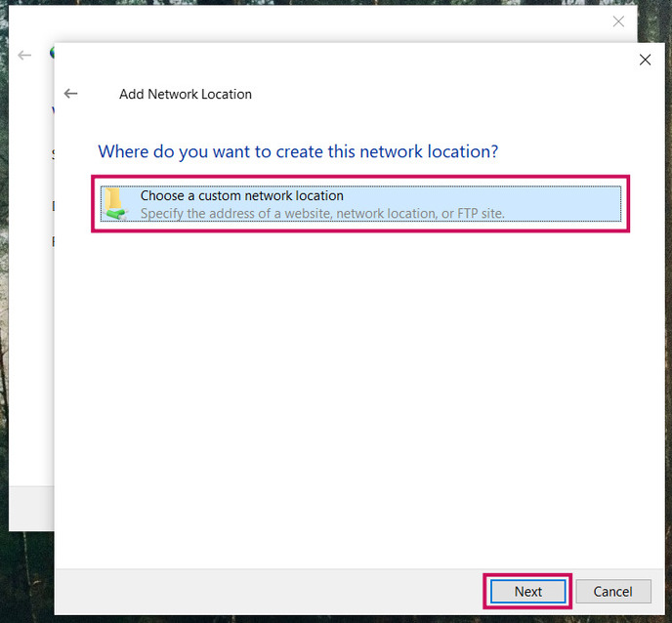The width and height of the screenshot is (672, 623).
Task: Go back using the Add Network Location arrow
Action: click(x=70, y=94)
